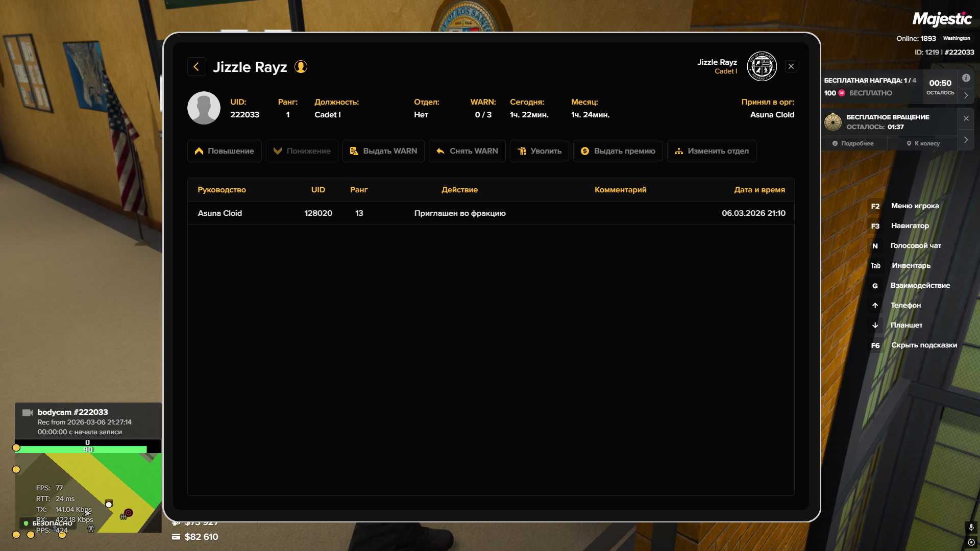This screenshot has width=980, height=551.
Task: Click the faction emblem logo
Action: [x=762, y=66]
